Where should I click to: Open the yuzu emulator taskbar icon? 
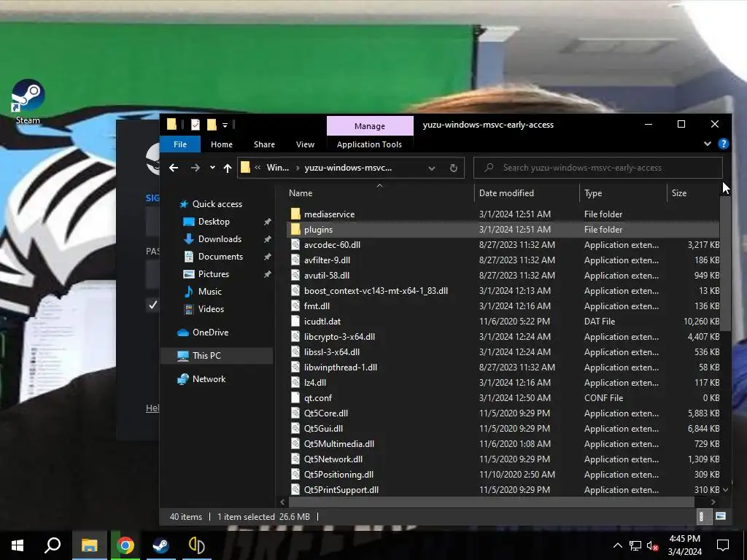coord(196,545)
